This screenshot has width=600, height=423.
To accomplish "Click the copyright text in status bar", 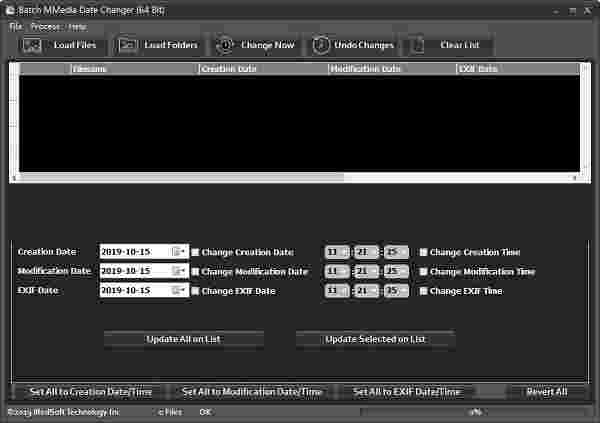I will 64,412.
